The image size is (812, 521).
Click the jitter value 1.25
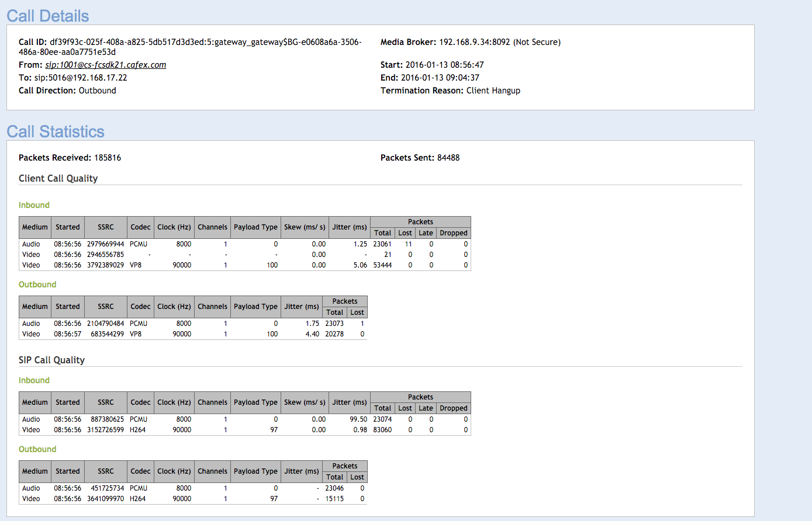coord(360,244)
